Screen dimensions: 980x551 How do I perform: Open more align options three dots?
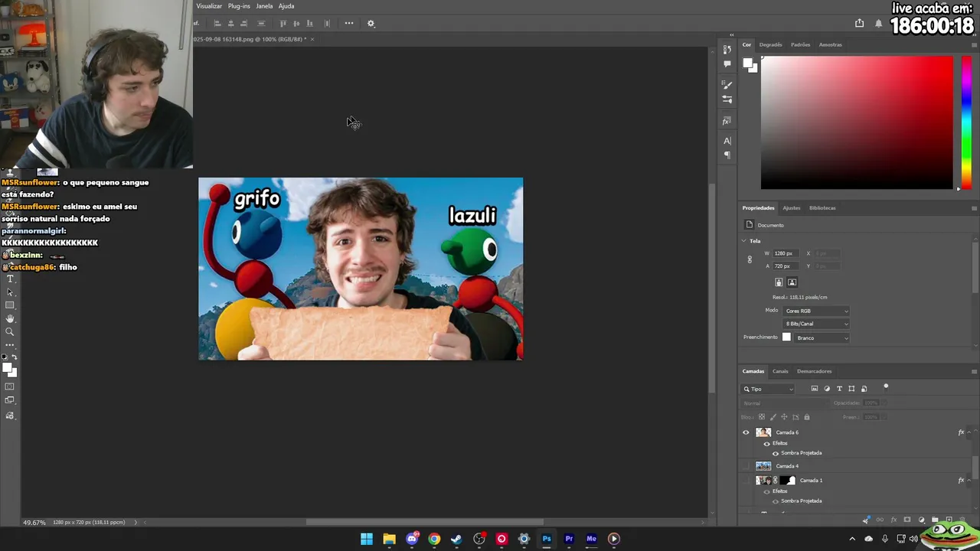coord(349,23)
